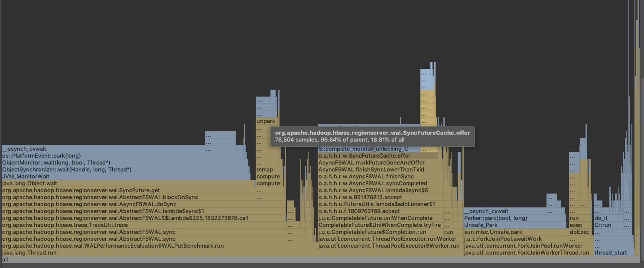Click the Parker::park(bool, long) frame
The height and width of the screenshot is (268, 644).
tap(514, 218)
